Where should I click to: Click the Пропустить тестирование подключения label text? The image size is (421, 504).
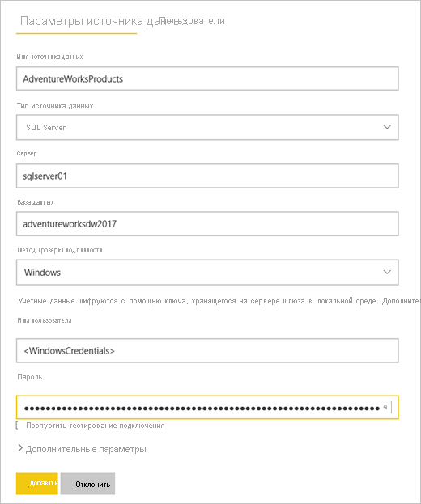96,426
